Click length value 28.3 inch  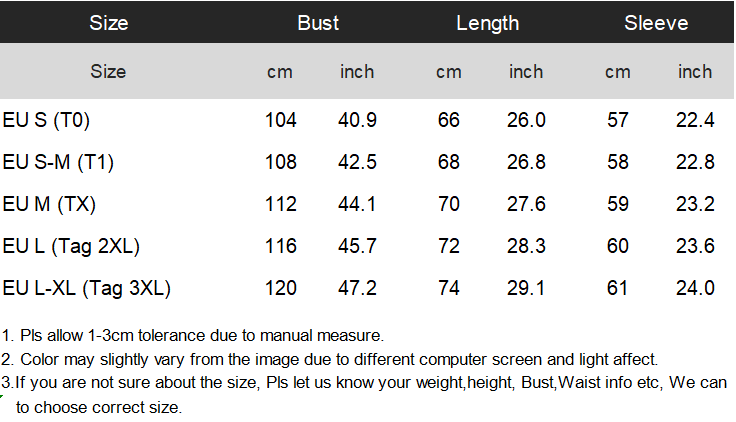point(526,246)
